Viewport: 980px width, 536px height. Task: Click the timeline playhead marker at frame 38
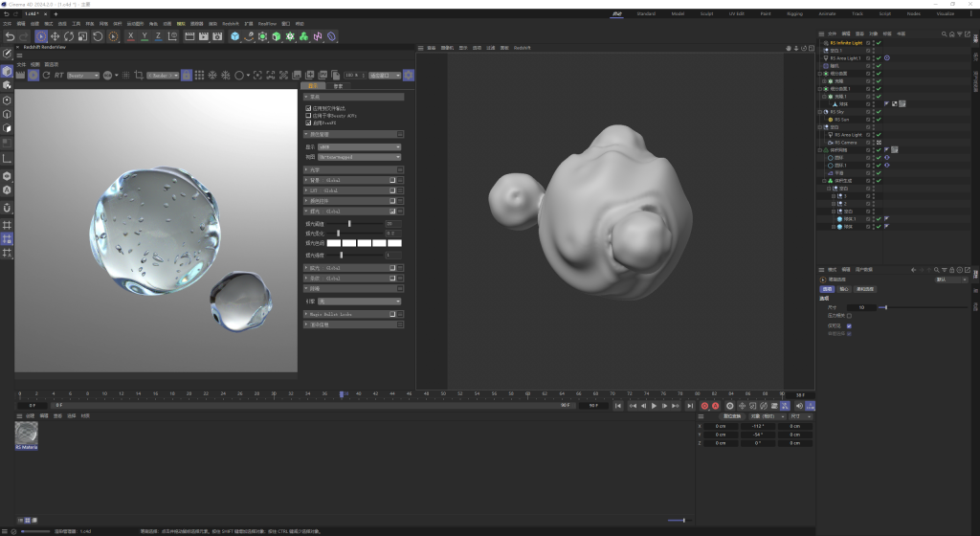(342, 394)
